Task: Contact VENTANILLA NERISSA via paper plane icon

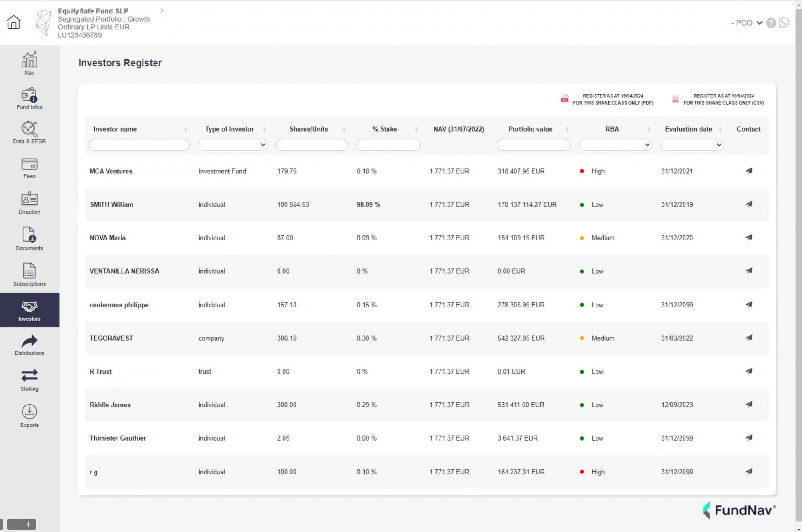Action: 749,271
